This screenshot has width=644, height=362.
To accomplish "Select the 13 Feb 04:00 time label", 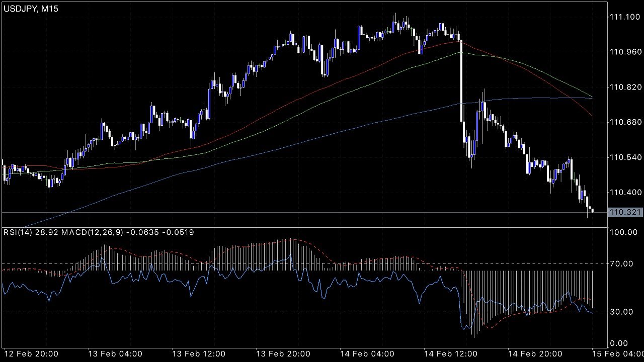I will click(x=115, y=354).
